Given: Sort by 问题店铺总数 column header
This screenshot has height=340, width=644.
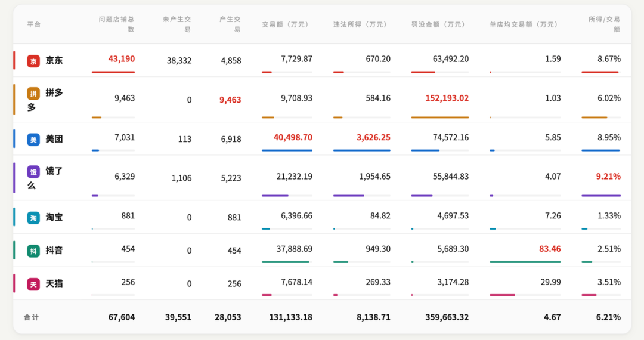Looking at the screenshot, I should (117, 24).
